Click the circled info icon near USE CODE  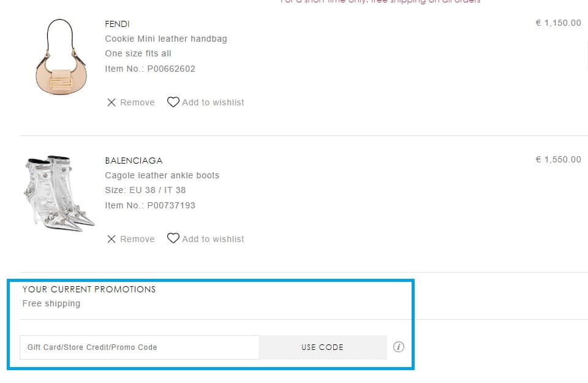point(399,347)
